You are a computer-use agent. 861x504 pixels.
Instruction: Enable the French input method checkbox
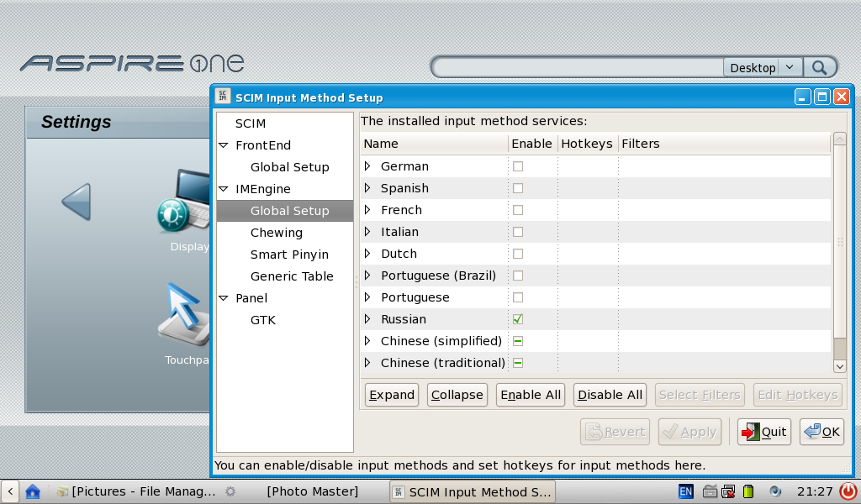point(518,210)
